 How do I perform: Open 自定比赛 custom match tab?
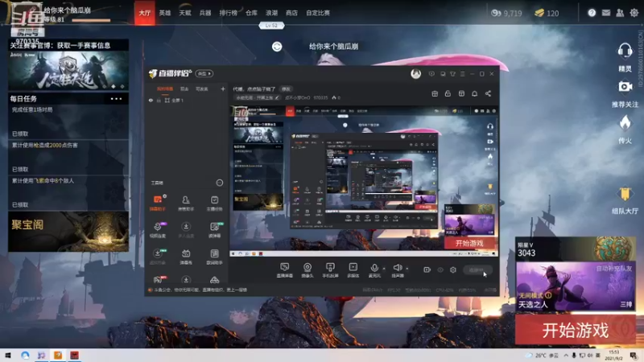318,13
